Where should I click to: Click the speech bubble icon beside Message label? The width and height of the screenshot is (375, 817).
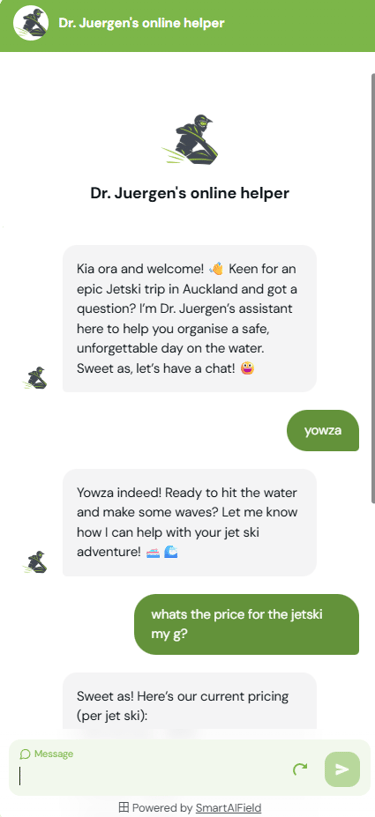coord(24,754)
